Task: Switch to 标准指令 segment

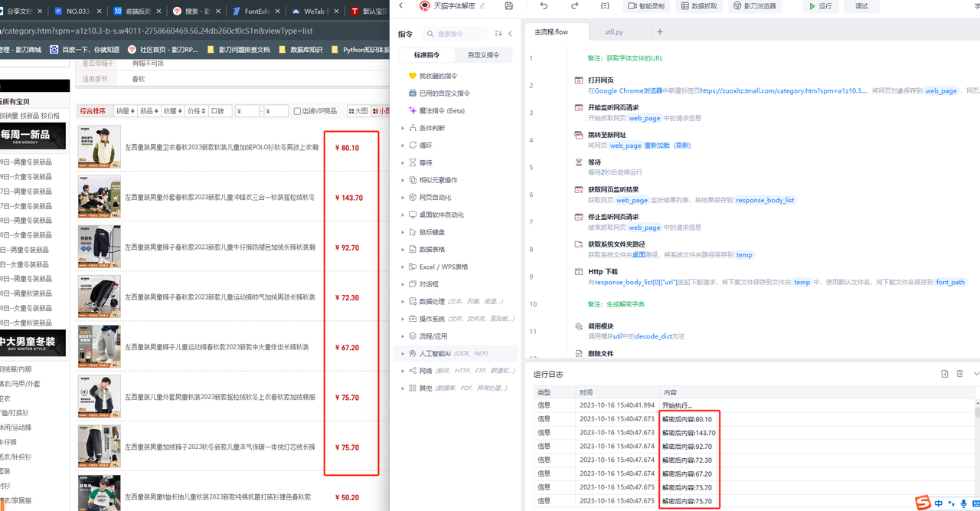Action: pos(427,55)
